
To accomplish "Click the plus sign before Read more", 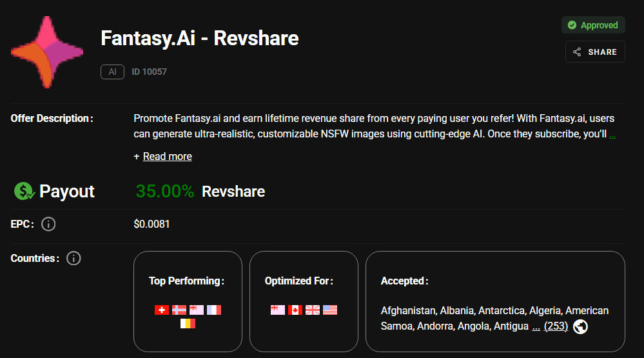I will [137, 157].
